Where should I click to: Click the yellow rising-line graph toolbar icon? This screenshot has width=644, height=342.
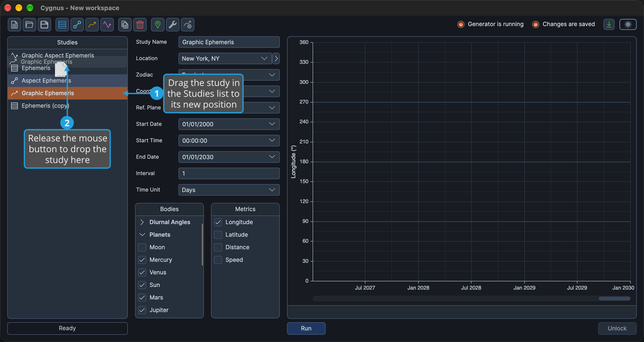[x=92, y=25]
